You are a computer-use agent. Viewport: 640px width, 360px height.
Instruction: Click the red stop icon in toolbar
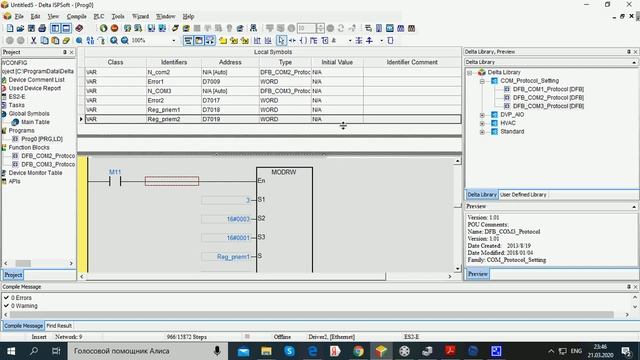tap(115, 28)
